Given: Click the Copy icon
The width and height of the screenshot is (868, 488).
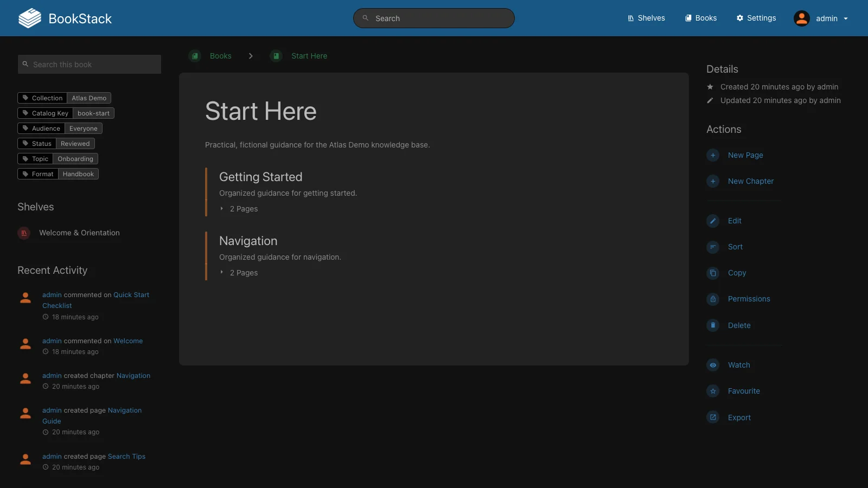Looking at the screenshot, I should coord(713,273).
